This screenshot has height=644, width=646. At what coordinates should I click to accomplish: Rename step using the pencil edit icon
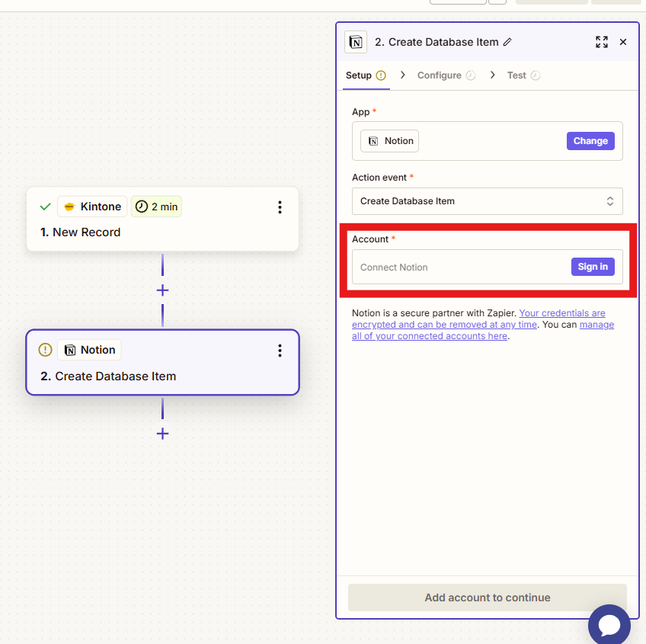tap(507, 42)
